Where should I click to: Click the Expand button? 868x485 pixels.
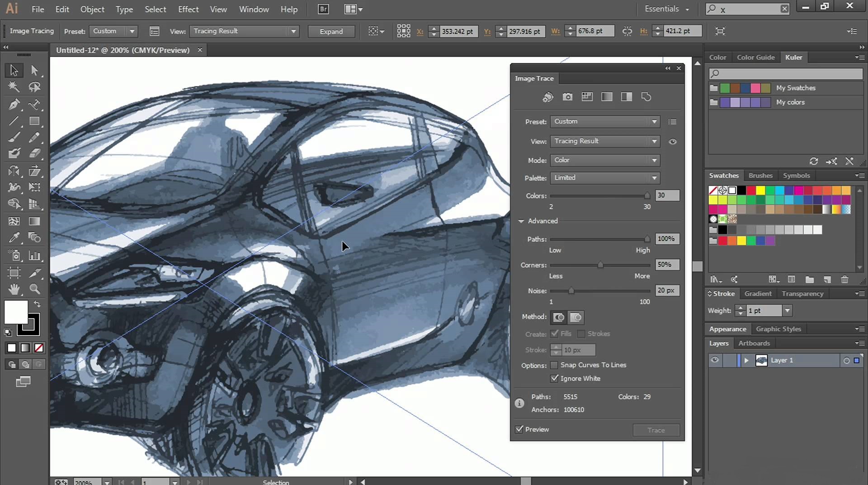pyautogui.click(x=331, y=31)
